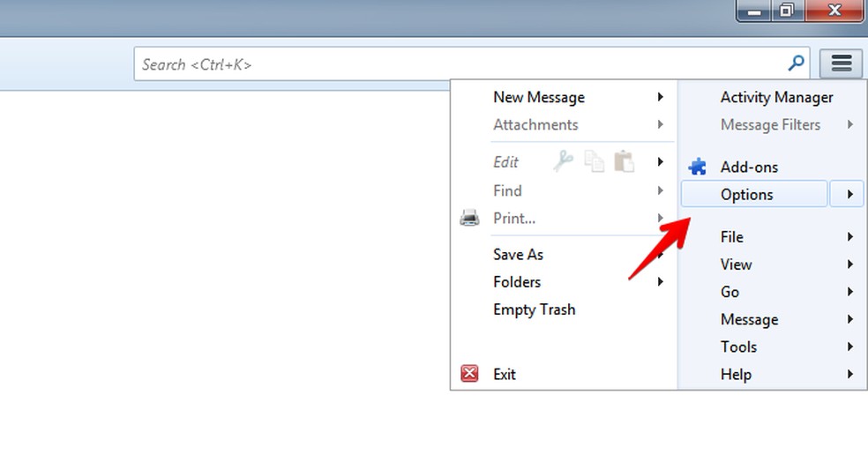Close the window with X button
The width and height of the screenshot is (868, 462).
(834, 11)
